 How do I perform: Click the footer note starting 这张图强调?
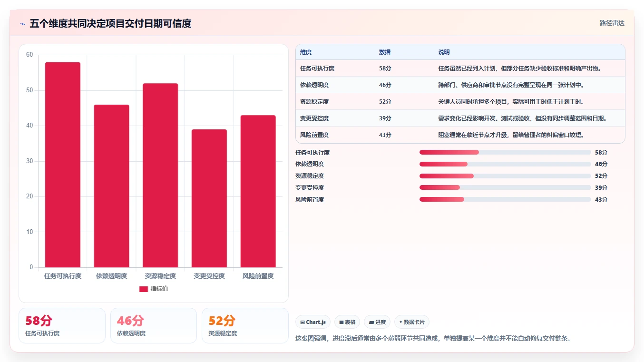click(x=433, y=339)
